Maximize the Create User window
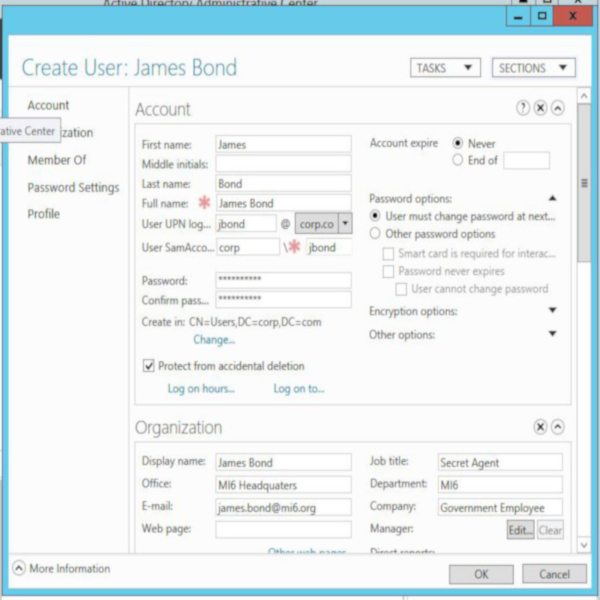Image resolution: width=600 pixels, height=600 pixels. point(542,16)
